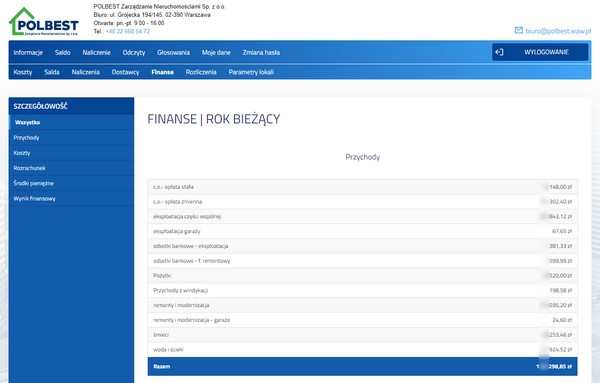Click 'remonty i modernizacja - garaże' row label
600x383 pixels.
(x=192, y=320)
